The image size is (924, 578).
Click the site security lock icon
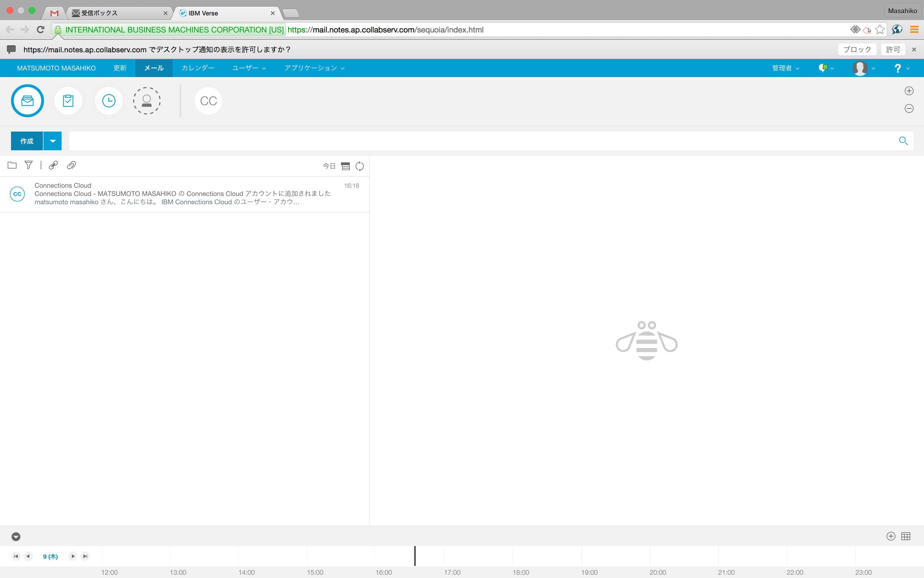58,29
